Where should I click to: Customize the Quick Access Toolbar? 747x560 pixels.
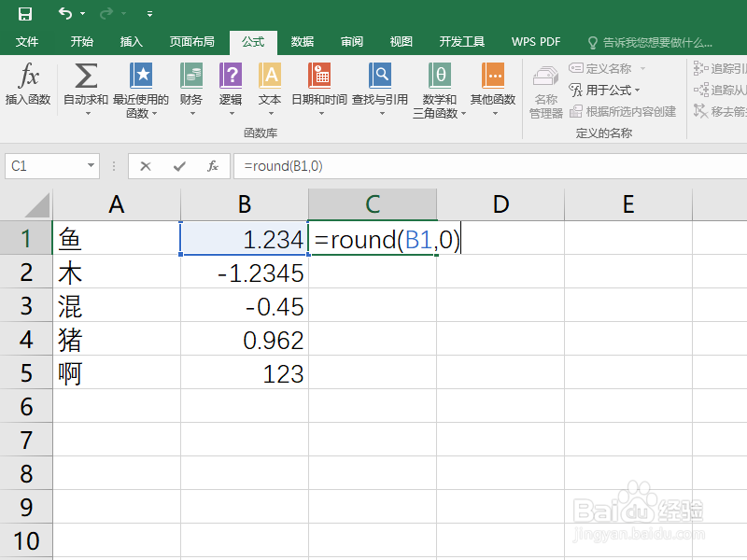(x=149, y=14)
